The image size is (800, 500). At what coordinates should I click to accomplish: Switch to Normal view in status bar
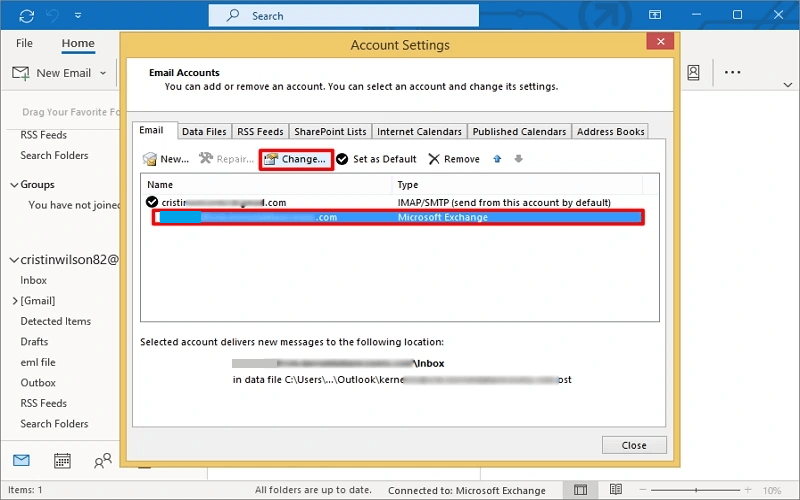coord(580,490)
